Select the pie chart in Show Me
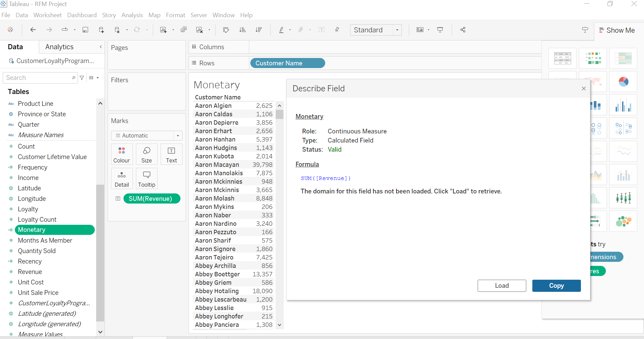Screen dimensions: 644x339 [x=623, y=82]
